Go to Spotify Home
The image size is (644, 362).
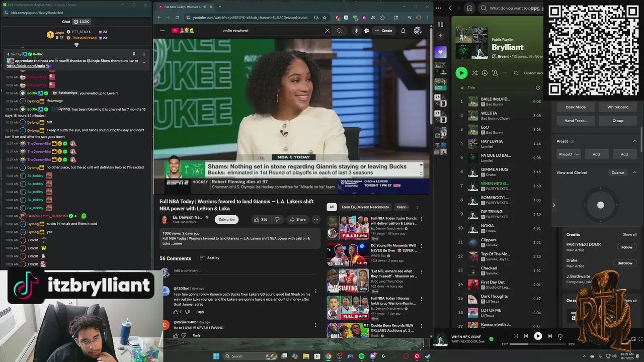coord(469,8)
